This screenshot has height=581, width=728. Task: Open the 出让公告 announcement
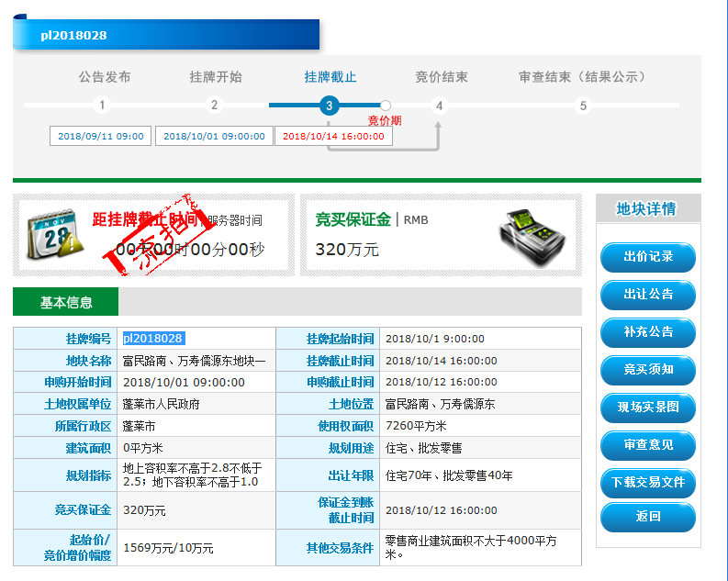click(x=648, y=295)
